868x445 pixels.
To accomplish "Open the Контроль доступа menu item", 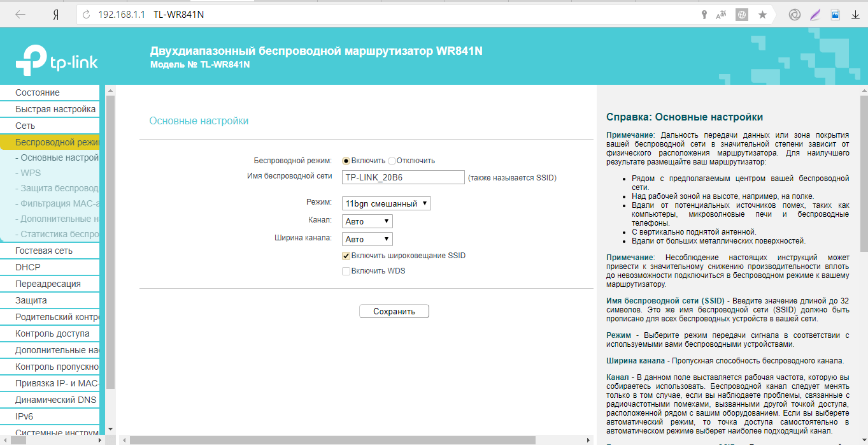I will click(50, 333).
